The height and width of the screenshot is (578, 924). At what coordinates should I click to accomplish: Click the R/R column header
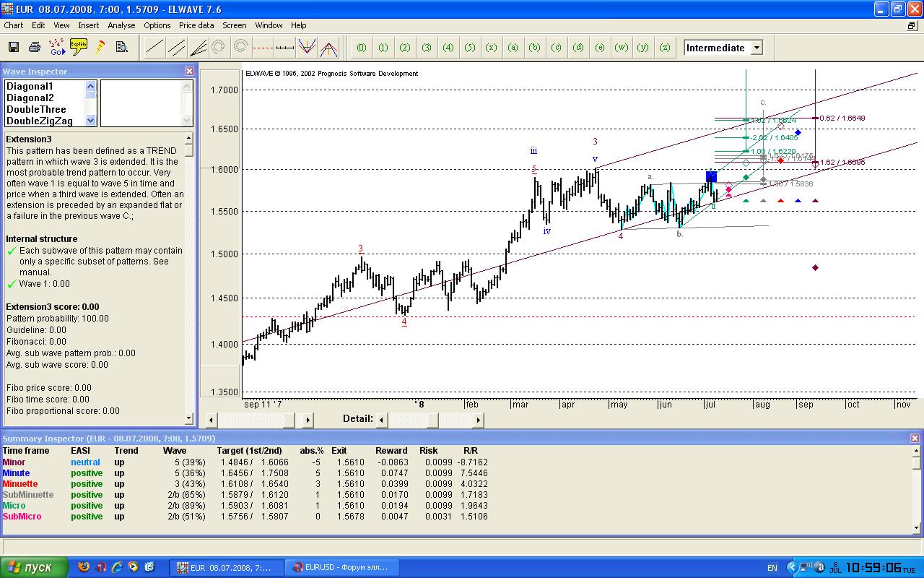click(x=470, y=451)
